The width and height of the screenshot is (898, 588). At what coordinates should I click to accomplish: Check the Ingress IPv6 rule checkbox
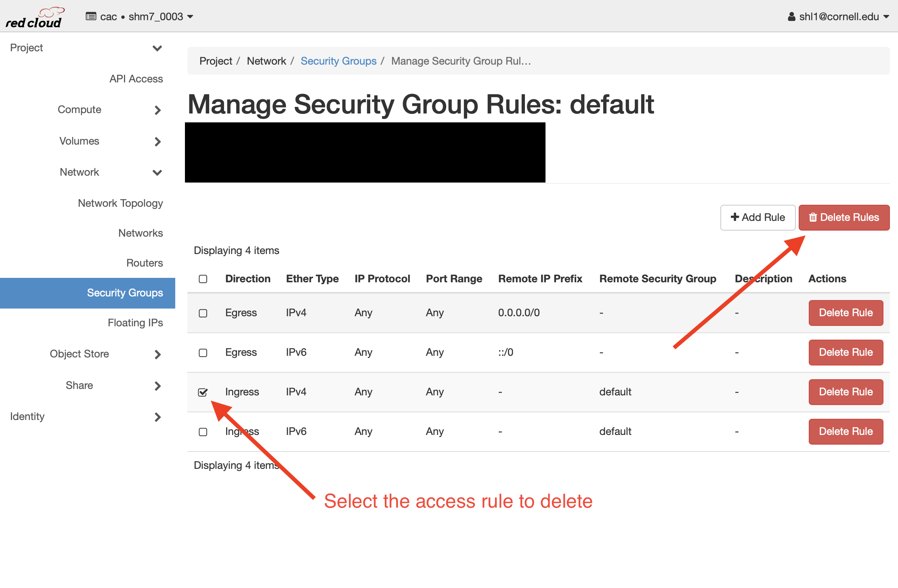203,432
